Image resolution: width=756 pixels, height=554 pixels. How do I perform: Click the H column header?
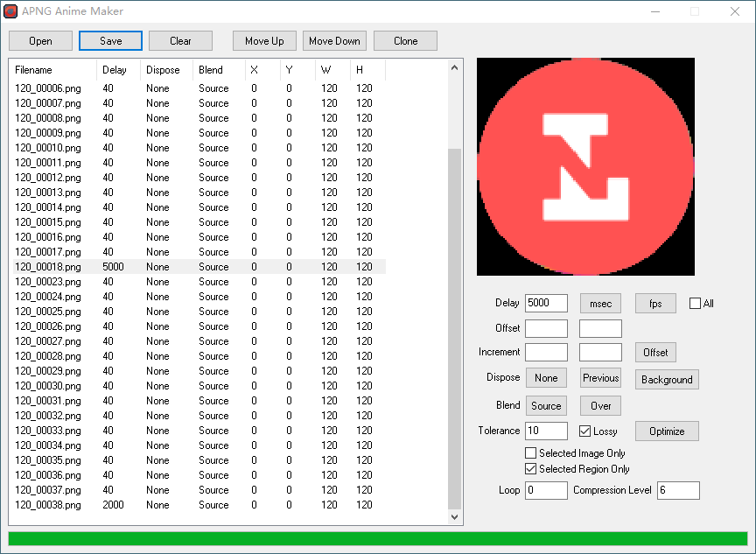tap(367, 70)
